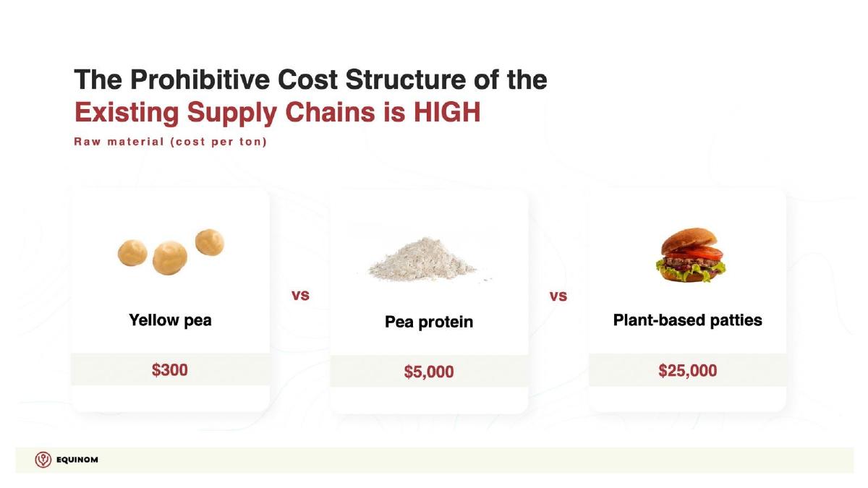868x488 pixels.
Task: Select the leftmost yellow pea
Action: coord(133,253)
